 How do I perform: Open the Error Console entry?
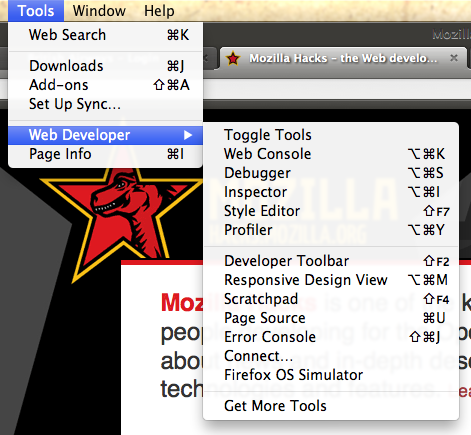[331, 337]
